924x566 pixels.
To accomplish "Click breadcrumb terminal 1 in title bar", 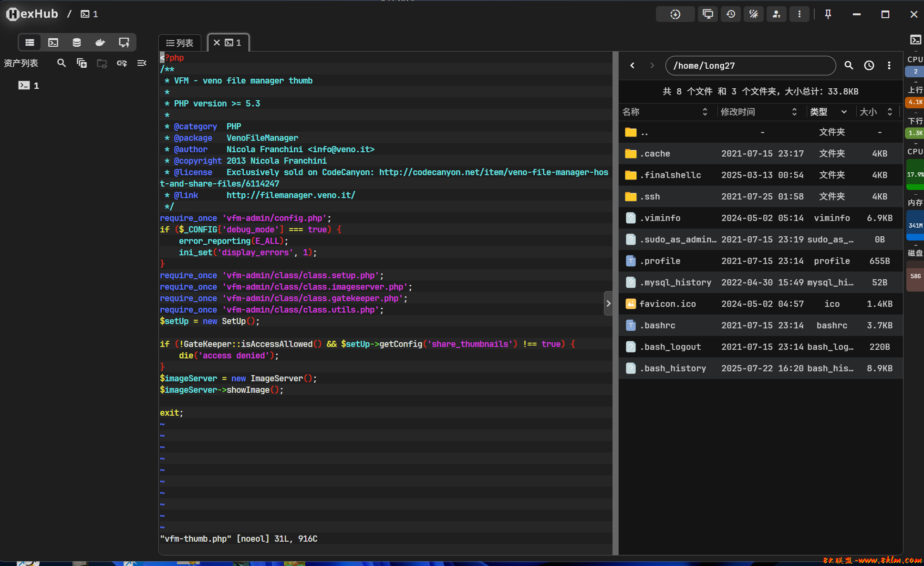I will (89, 14).
